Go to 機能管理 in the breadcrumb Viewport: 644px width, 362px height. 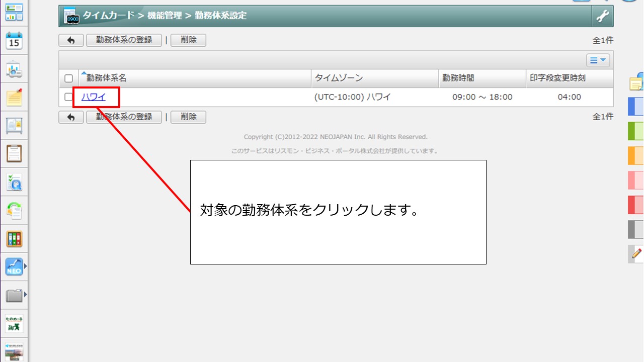[x=165, y=16]
